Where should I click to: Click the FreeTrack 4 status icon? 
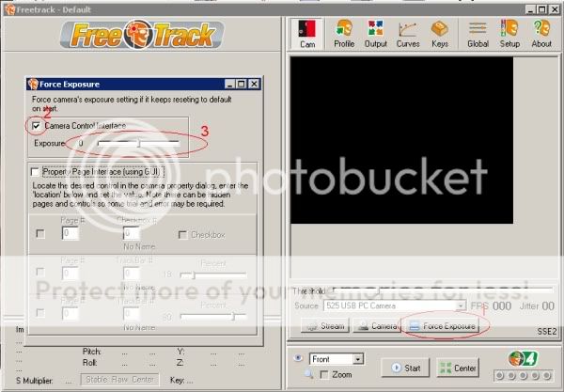(524, 358)
